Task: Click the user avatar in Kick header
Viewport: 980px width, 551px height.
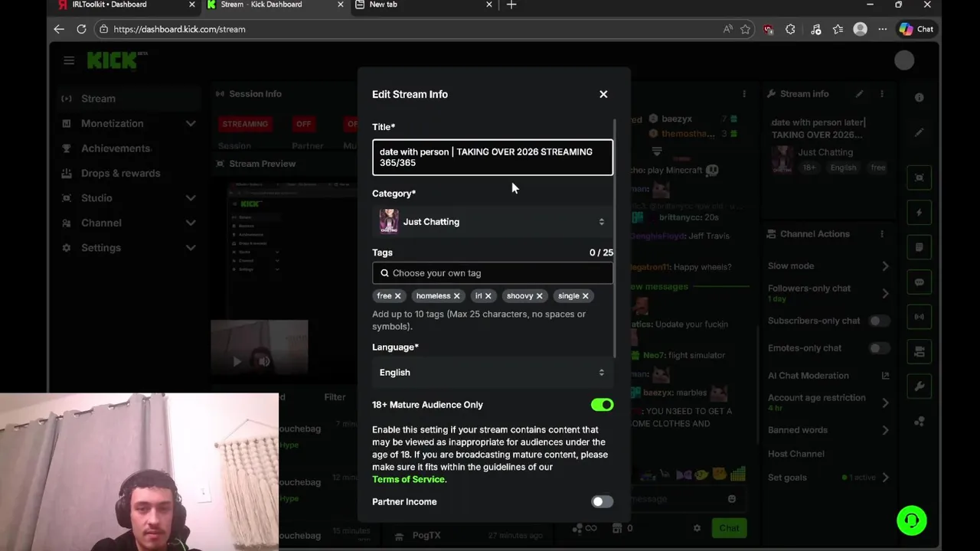Action: [x=904, y=60]
